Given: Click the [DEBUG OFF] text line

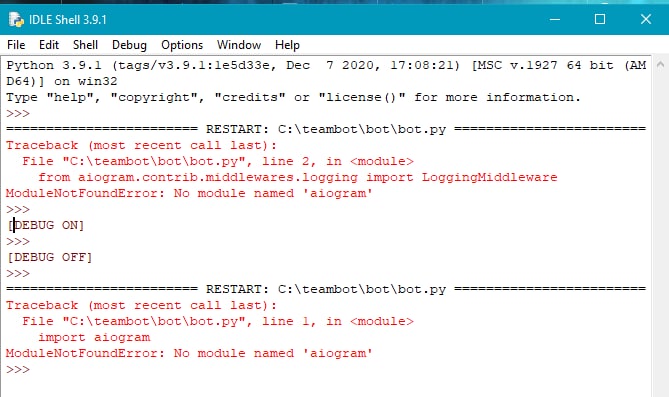Looking at the screenshot, I should [49, 257].
